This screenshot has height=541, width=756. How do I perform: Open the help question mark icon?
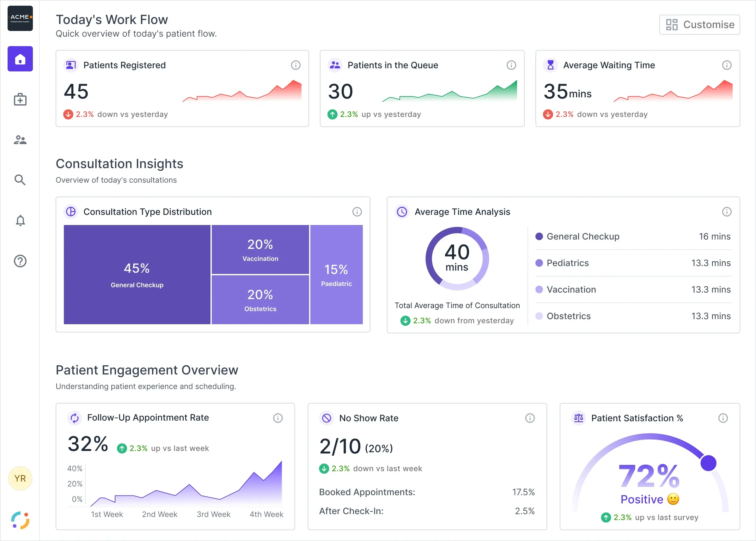tap(20, 261)
